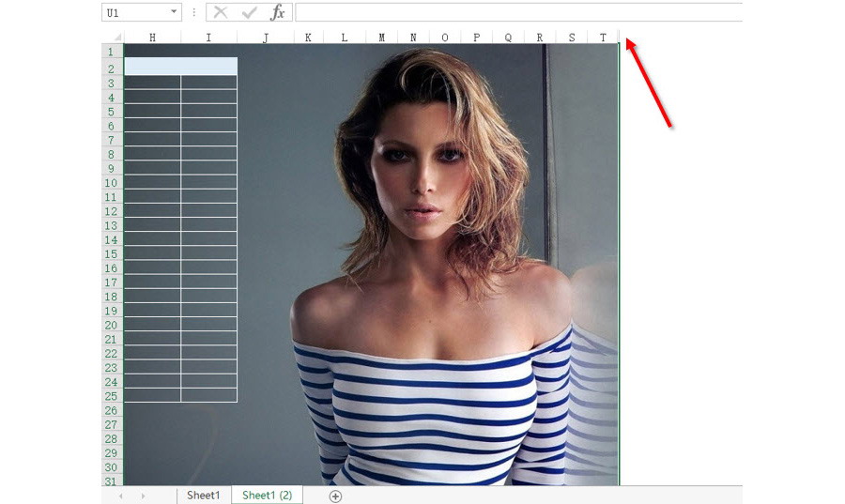
Task: Select the Sheet1 (2) tab
Action: (267, 496)
